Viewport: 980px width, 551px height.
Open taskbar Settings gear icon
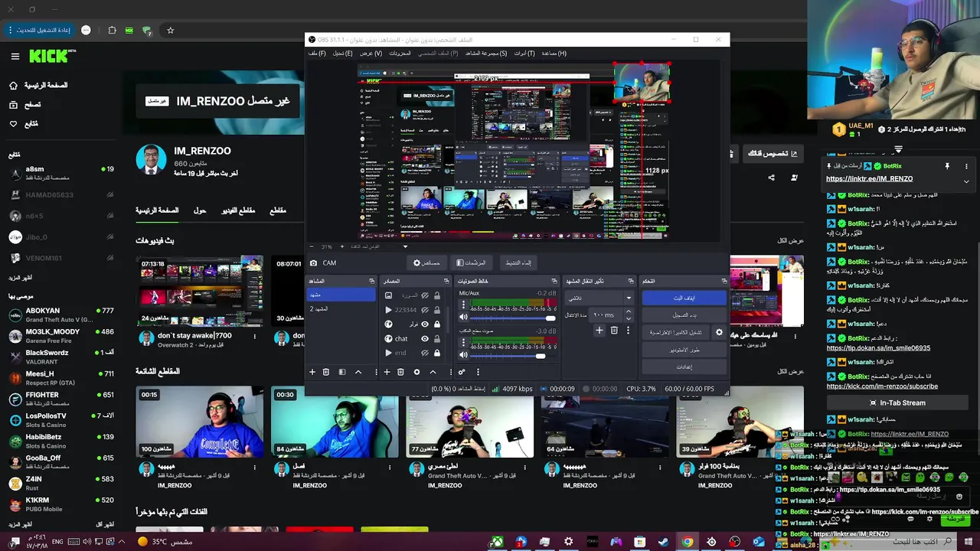coord(568,542)
